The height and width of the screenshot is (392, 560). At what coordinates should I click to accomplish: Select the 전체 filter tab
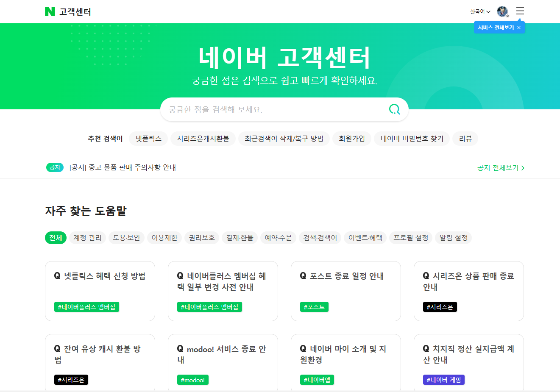[x=56, y=238]
